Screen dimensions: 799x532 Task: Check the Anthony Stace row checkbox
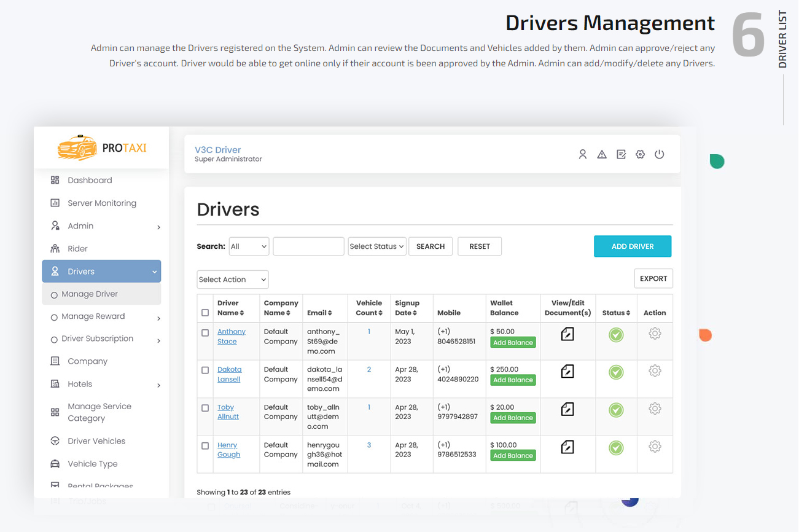click(x=205, y=332)
